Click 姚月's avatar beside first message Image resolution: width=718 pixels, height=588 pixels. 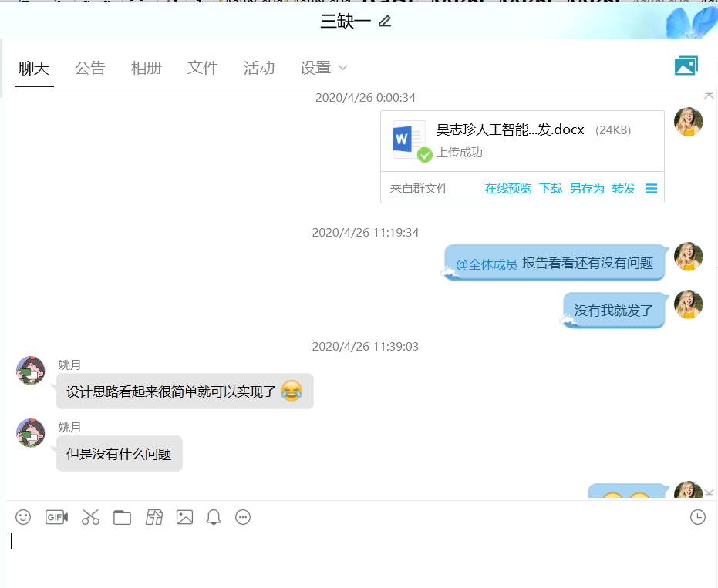(x=31, y=371)
